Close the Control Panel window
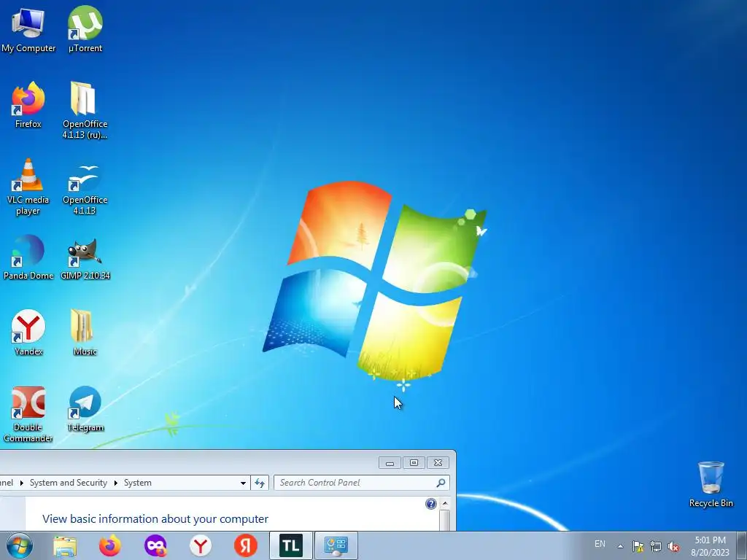The width and height of the screenshot is (747, 560). point(438,462)
